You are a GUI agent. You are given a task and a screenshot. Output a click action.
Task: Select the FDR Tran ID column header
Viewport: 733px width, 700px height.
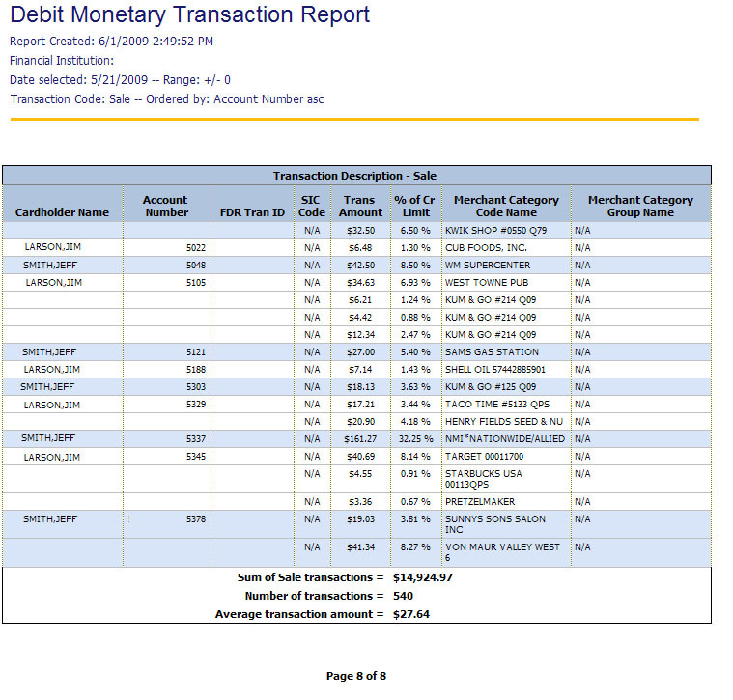252,212
